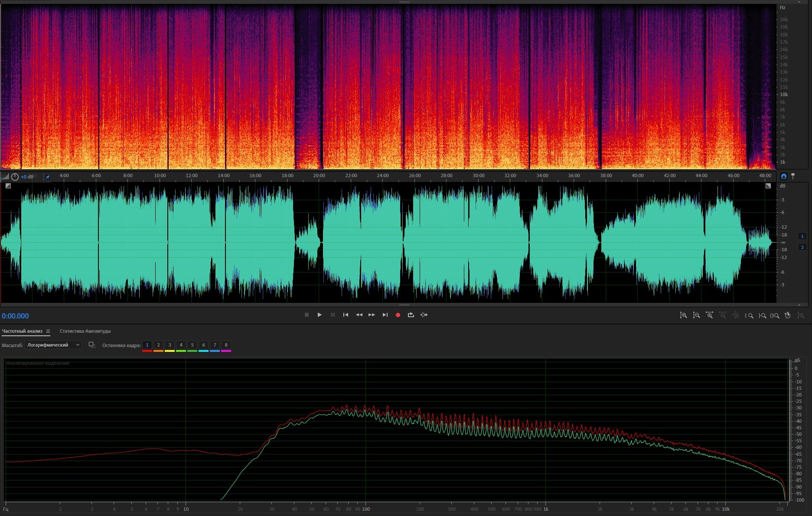
Task: Zoom in time with the horizontal zoom icon
Action: [709, 315]
